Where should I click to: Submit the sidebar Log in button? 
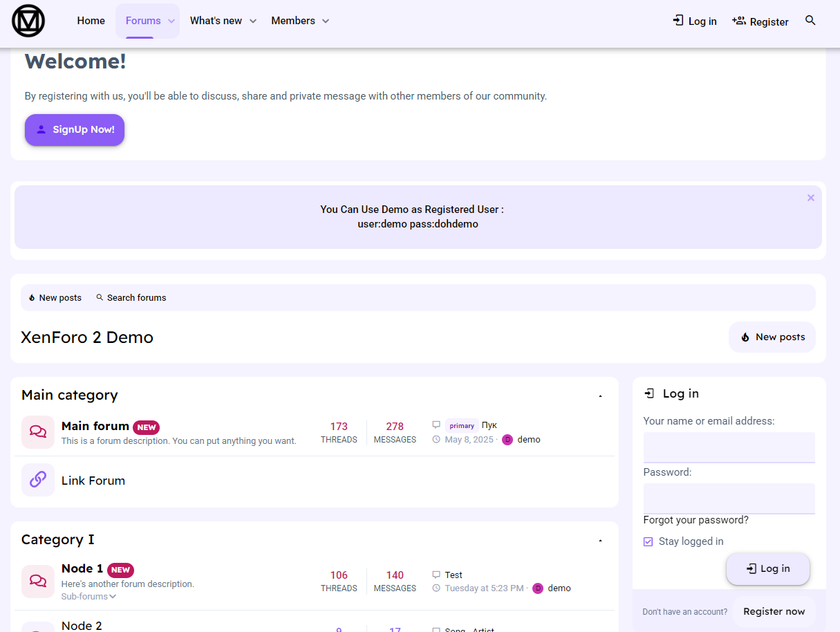(768, 568)
